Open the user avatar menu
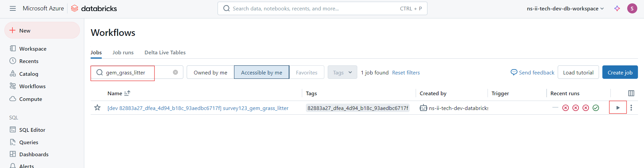 (632, 8)
